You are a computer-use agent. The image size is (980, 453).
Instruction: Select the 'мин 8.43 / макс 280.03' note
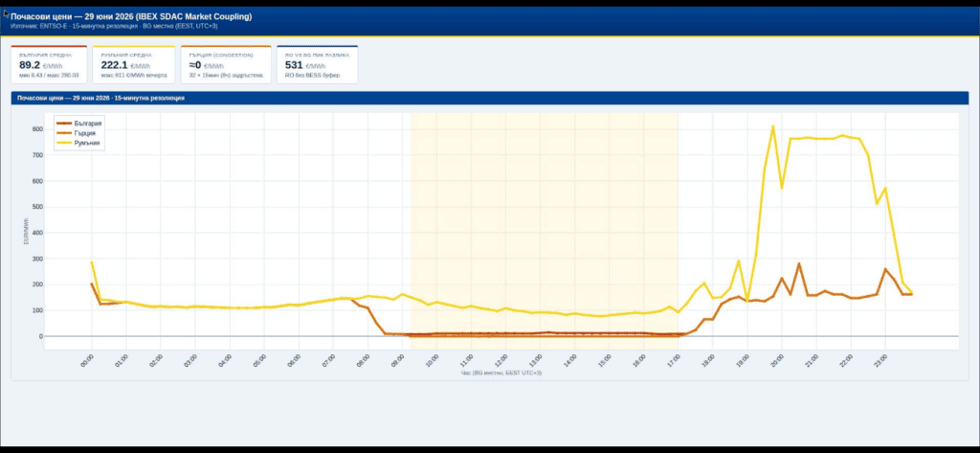click(x=49, y=75)
